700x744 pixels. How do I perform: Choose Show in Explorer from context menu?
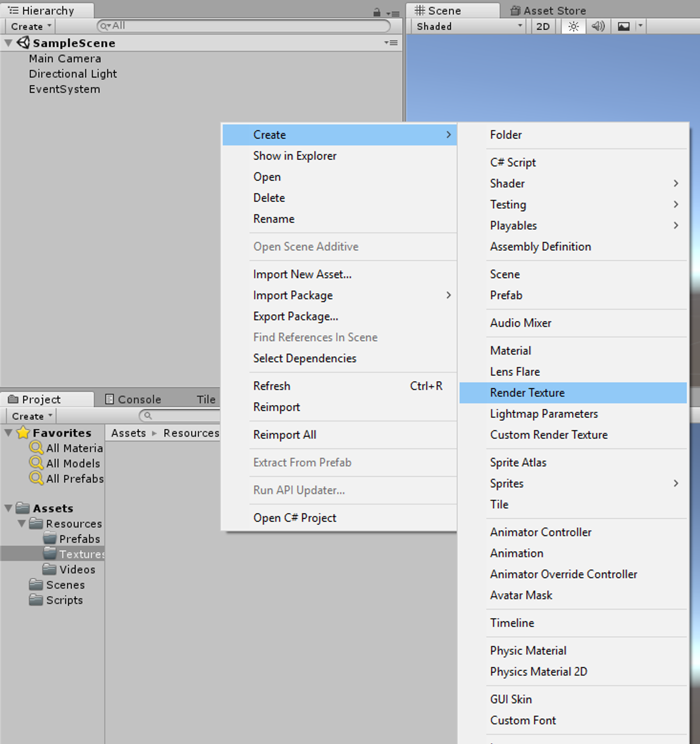pos(339,156)
